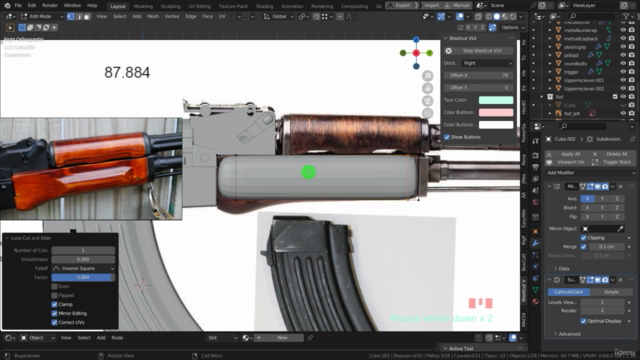Image resolution: width=640 pixels, height=360 pixels.
Task: Toggle the snapping magnet icon
Action: coord(316,17)
